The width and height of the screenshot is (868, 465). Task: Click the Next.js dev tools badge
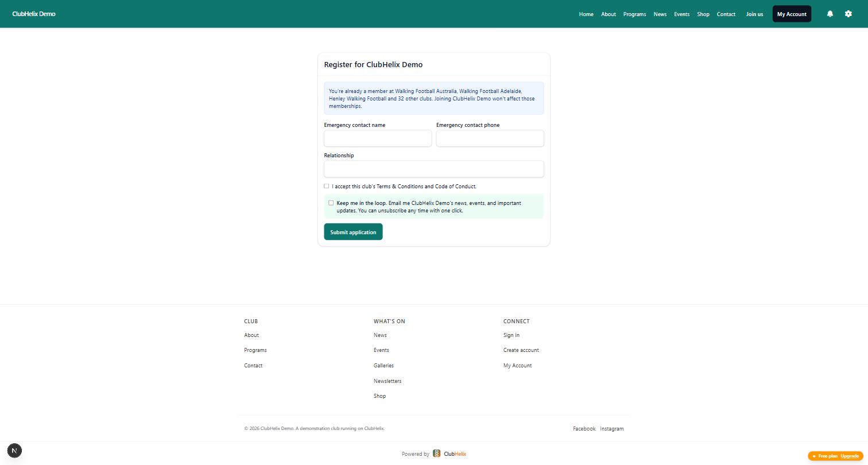[14, 451]
